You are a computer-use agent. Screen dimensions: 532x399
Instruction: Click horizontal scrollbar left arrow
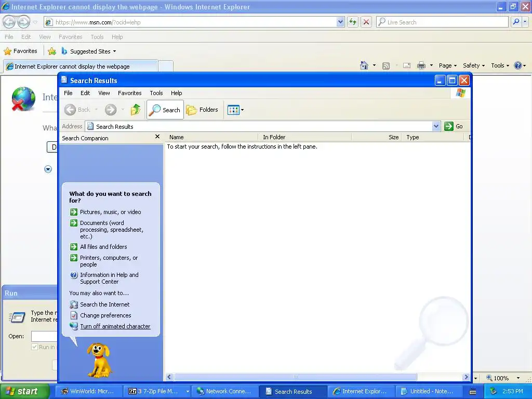pos(169,377)
